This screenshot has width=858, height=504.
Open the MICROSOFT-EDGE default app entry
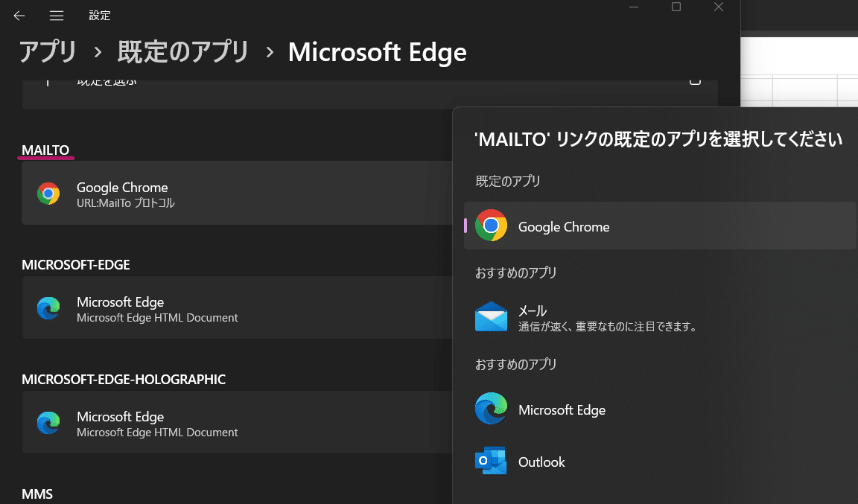click(238, 307)
